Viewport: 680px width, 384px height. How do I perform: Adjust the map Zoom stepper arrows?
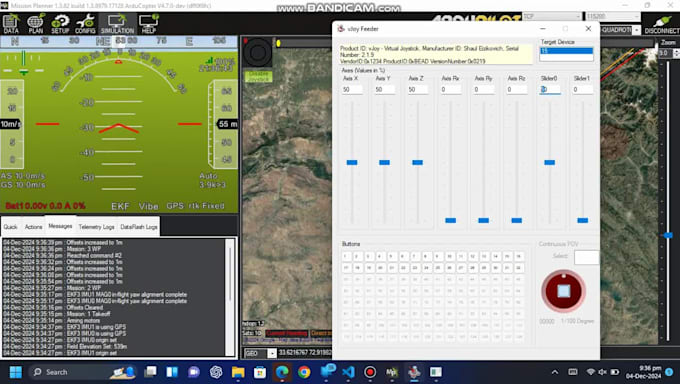(676, 53)
